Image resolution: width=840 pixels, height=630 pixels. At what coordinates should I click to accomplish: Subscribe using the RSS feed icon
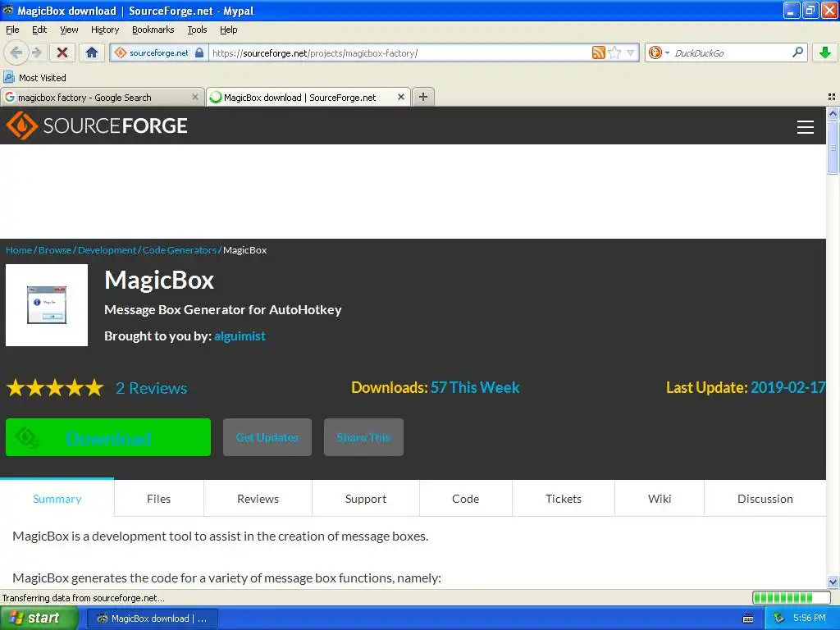point(598,52)
